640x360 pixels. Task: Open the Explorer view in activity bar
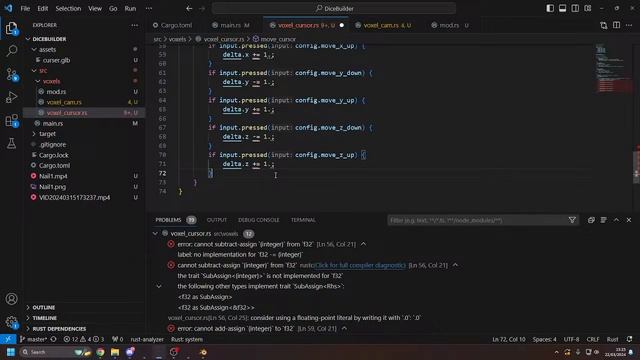pyautogui.click(x=11, y=28)
